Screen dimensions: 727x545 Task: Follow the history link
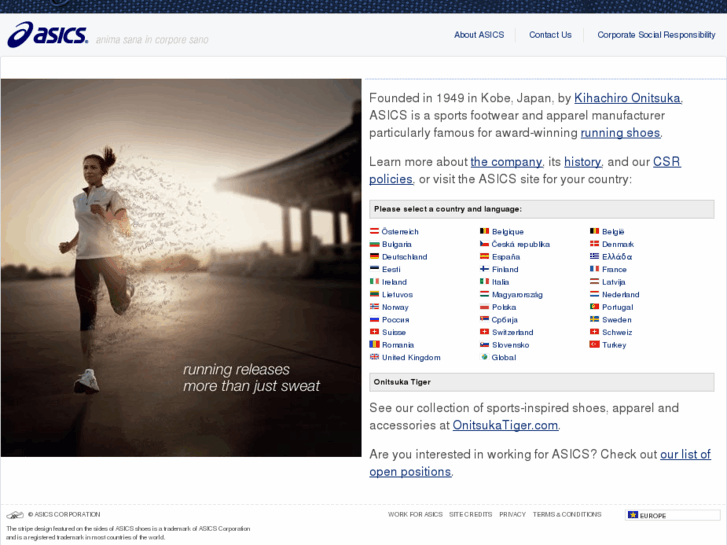pos(582,162)
